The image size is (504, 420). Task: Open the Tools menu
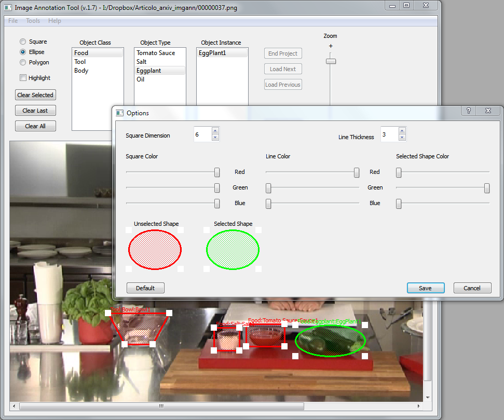[x=33, y=21]
